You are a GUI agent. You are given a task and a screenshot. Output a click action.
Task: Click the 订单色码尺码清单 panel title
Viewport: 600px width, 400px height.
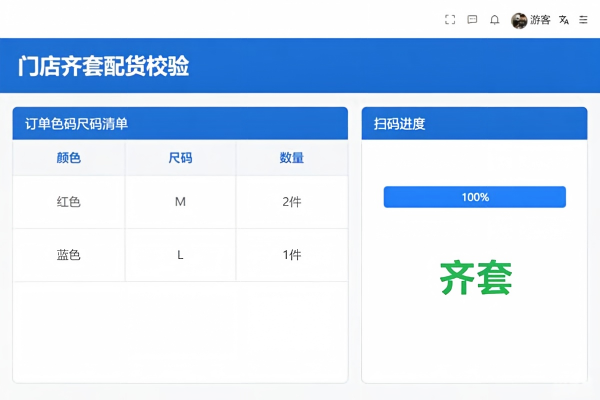coord(77,124)
